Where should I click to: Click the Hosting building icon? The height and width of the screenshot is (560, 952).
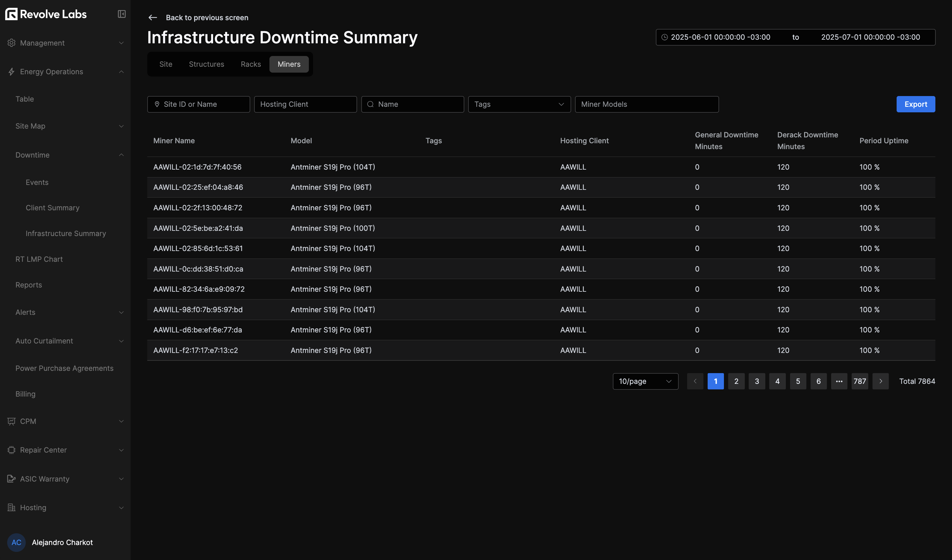(11, 508)
